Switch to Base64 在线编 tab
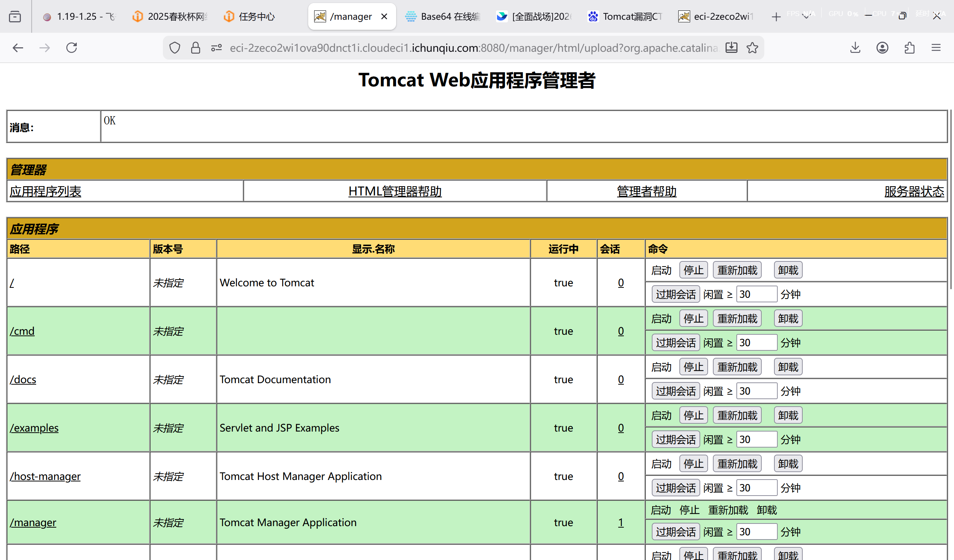Image resolution: width=954 pixels, height=560 pixels. tap(443, 17)
